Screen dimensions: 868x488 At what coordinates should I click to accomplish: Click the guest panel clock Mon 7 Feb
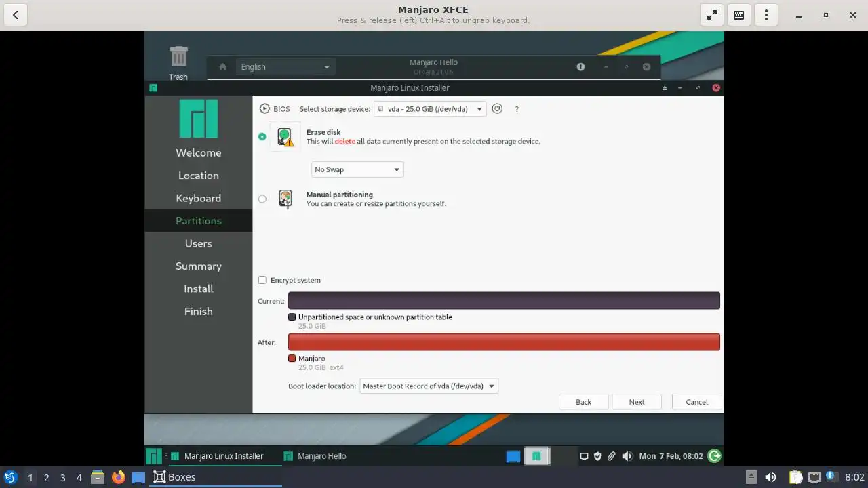coord(671,456)
